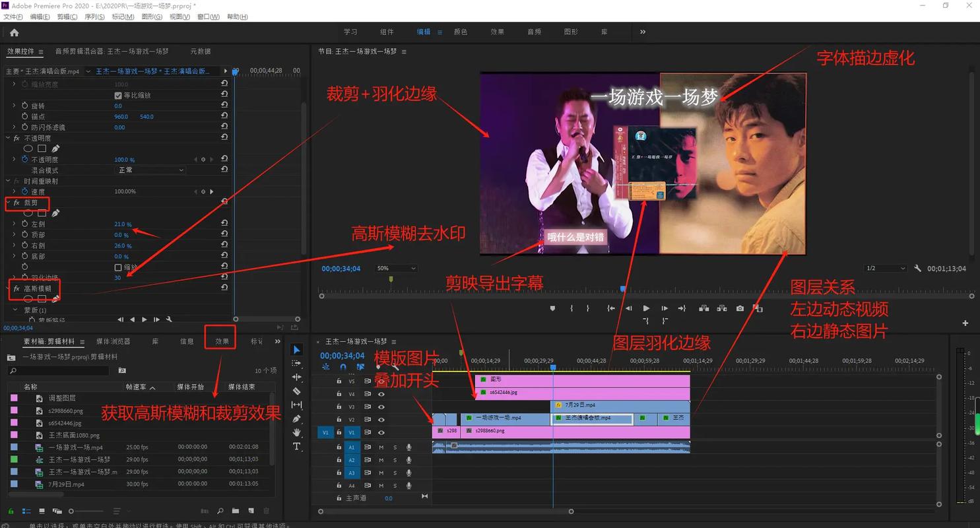The image size is (980, 528).
Task: Expand the Rotation property
Action: coord(15,106)
